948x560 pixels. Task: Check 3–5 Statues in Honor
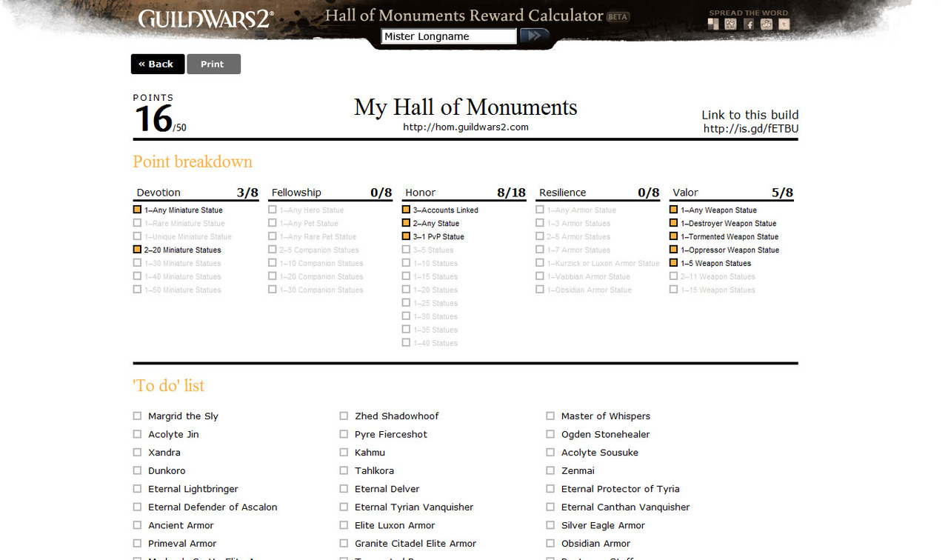[406, 250]
